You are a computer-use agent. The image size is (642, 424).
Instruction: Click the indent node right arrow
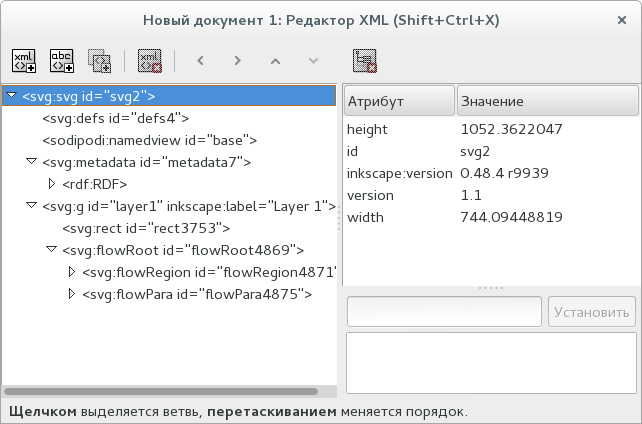tap(238, 60)
